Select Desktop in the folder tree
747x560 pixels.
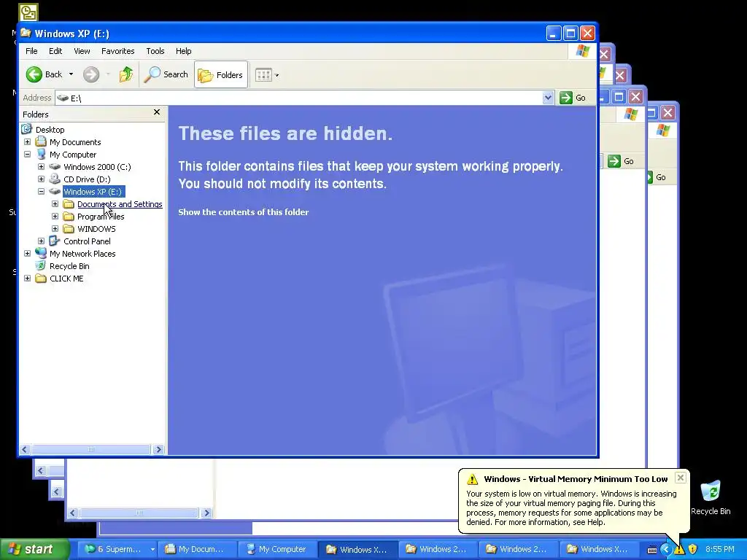50,130
